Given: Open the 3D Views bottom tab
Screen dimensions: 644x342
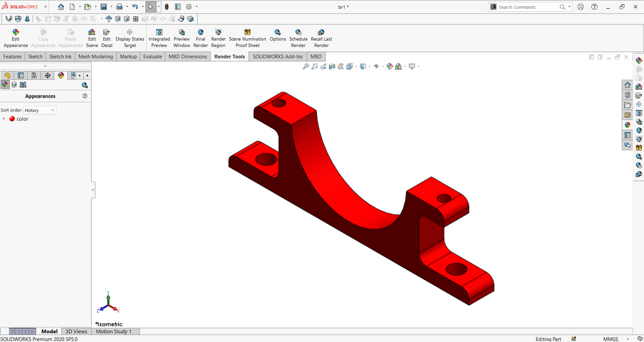Looking at the screenshot, I should pyautogui.click(x=76, y=331).
